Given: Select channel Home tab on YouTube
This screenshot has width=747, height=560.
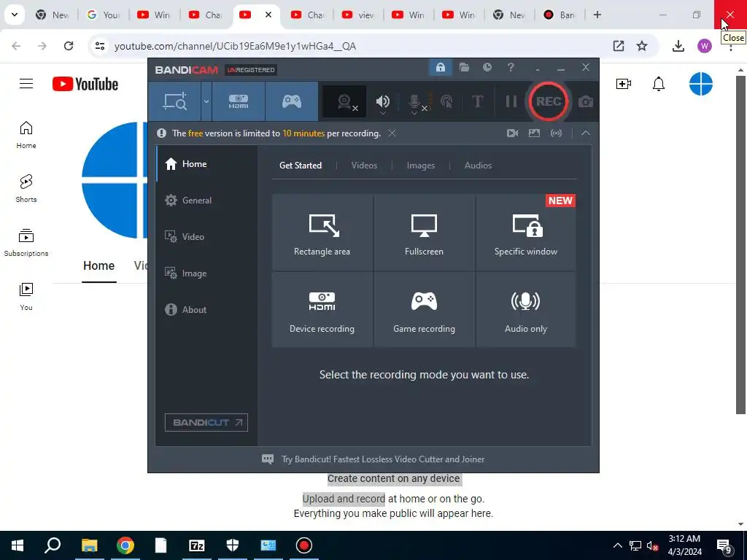Looking at the screenshot, I should [x=98, y=265].
